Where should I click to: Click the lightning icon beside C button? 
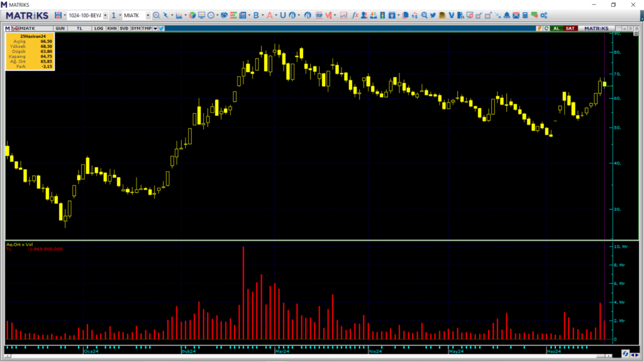539,28
